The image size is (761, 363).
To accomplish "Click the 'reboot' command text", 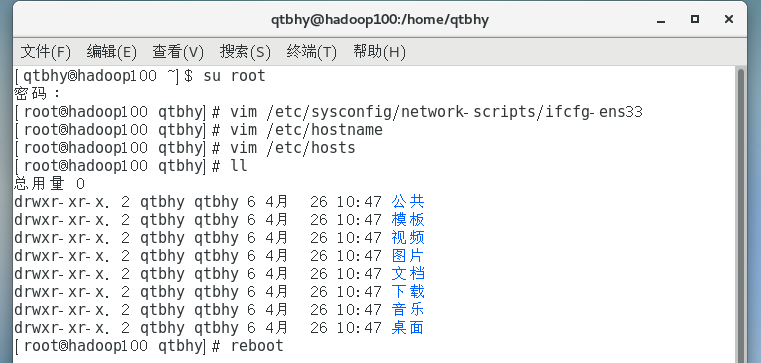I will 257,346.
